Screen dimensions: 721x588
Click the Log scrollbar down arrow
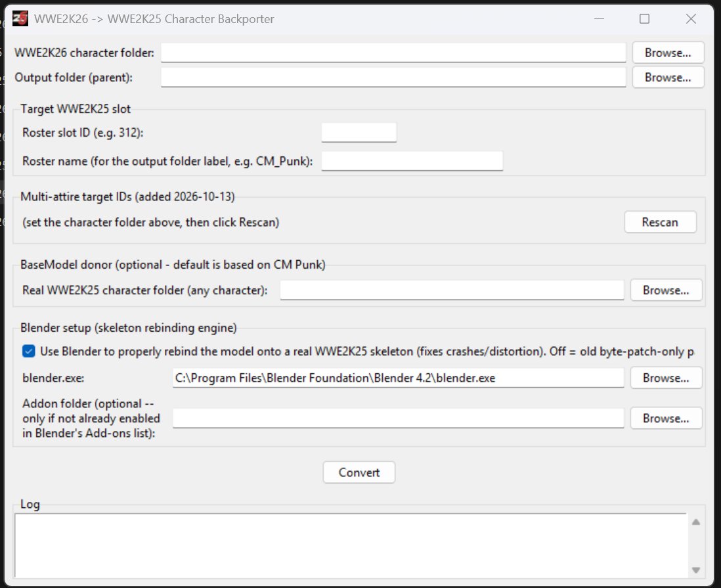click(x=695, y=570)
